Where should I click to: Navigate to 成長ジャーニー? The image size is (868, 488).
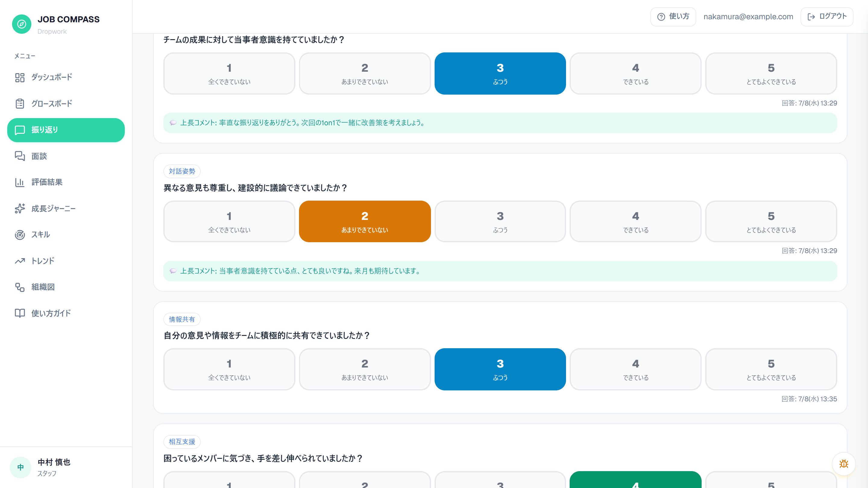pyautogui.click(x=66, y=208)
